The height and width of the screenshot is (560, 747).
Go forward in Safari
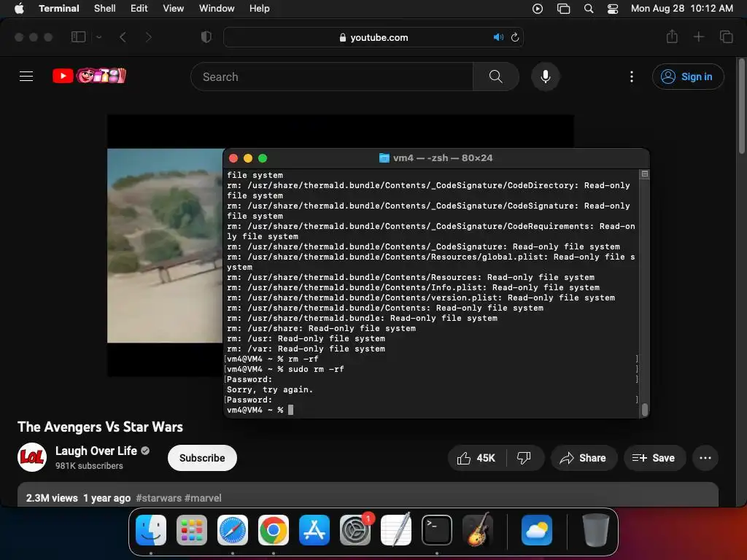pos(149,36)
